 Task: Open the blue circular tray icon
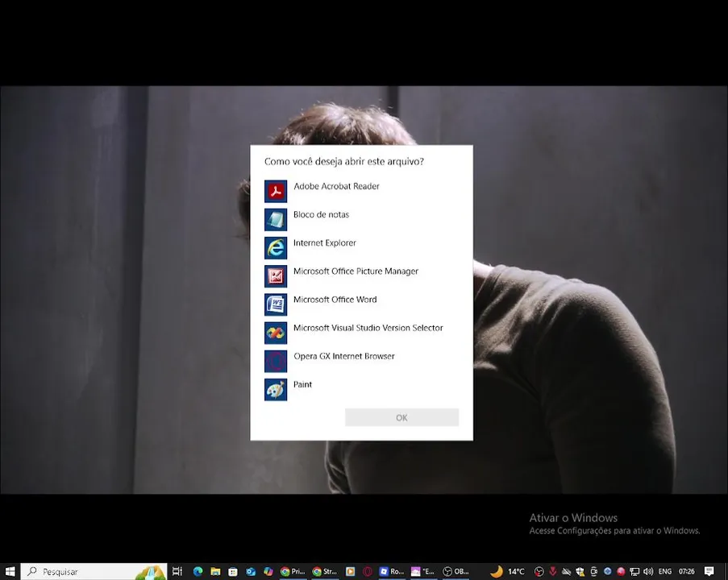pyautogui.click(x=607, y=572)
